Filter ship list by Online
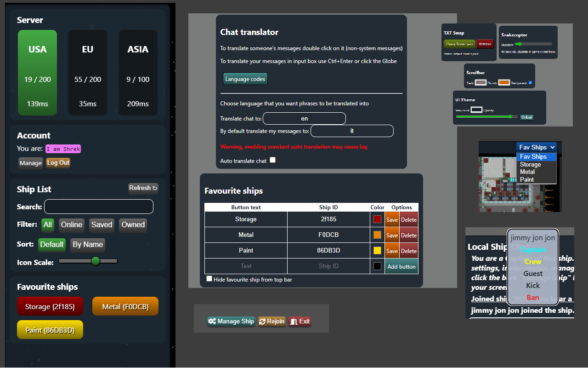 pyautogui.click(x=72, y=225)
